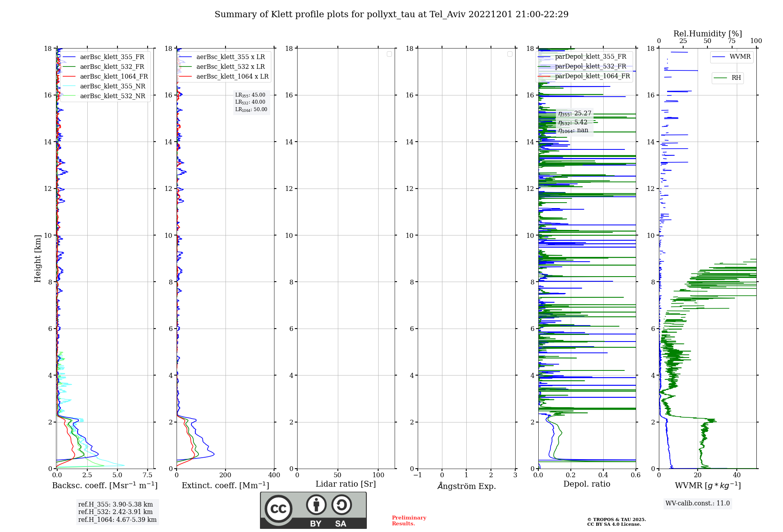Click the LR1064: 50.00 annotation

(x=251, y=110)
